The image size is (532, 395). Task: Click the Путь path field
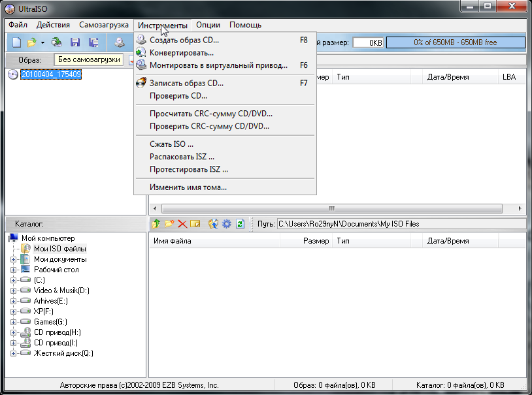[401, 224]
